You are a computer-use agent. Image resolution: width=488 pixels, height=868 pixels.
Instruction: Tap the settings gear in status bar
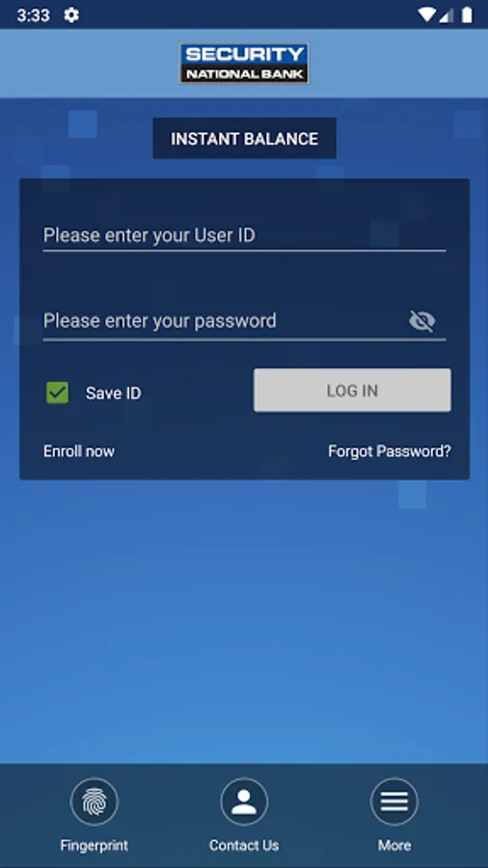71,14
